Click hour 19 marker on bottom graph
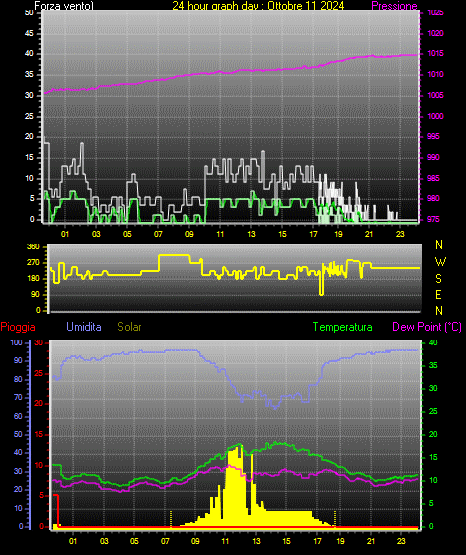The width and height of the screenshot is (466, 555). [340, 541]
